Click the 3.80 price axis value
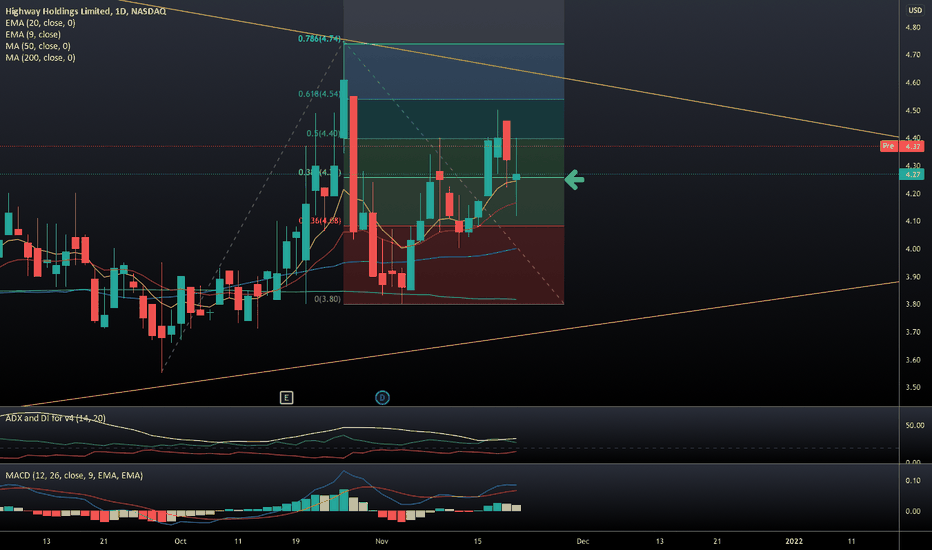Image resolution: width=932 pixels, height=550 pixels. 913,304
